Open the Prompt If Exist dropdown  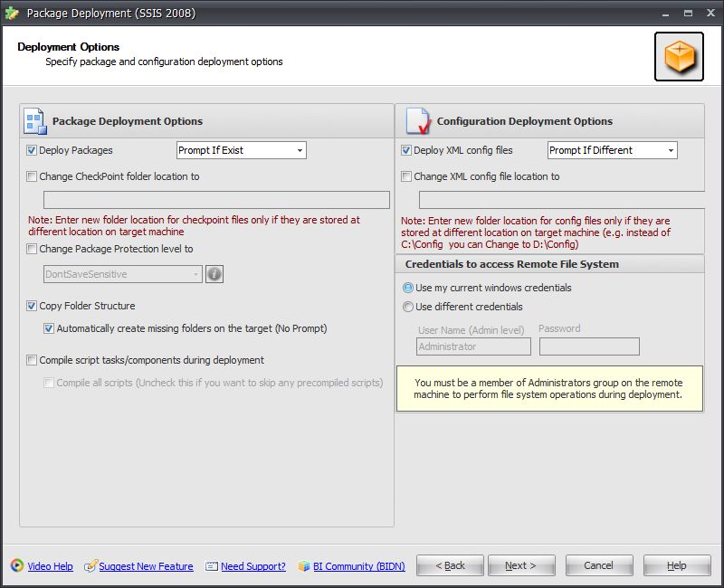(x=299, y=150)
